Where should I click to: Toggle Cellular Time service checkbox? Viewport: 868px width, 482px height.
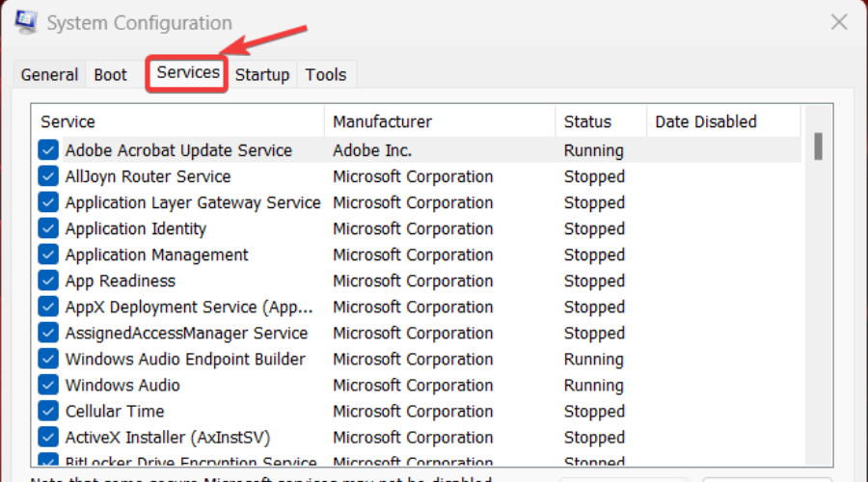(x=47, y=411)
